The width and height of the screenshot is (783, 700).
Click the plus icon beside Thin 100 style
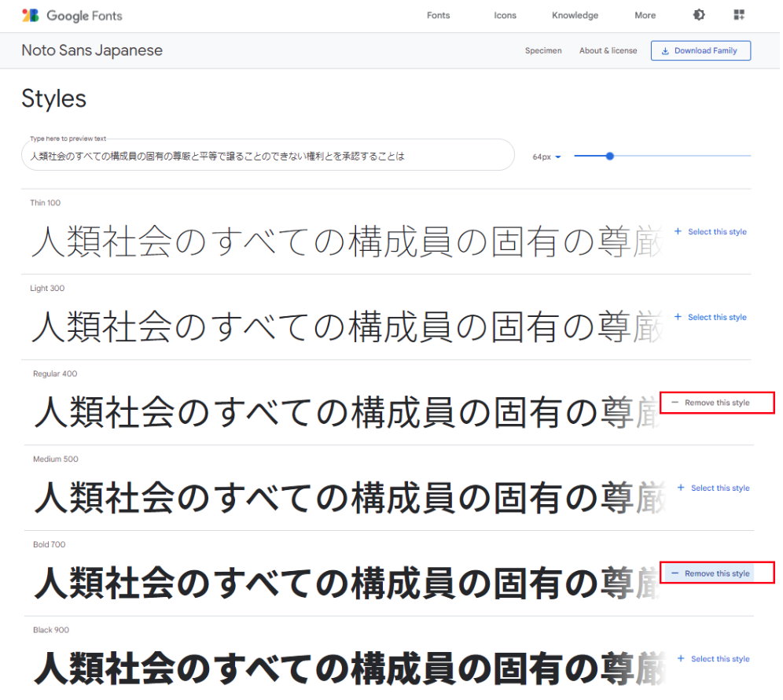point(678,231)
